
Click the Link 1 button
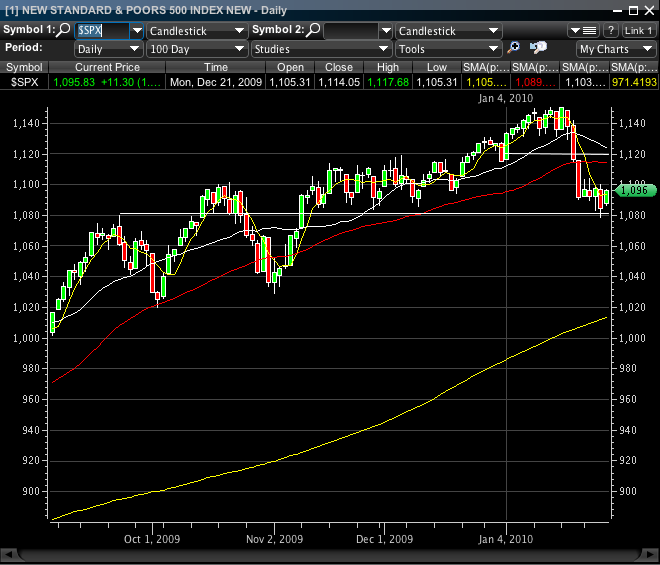(x=638, y=31)
